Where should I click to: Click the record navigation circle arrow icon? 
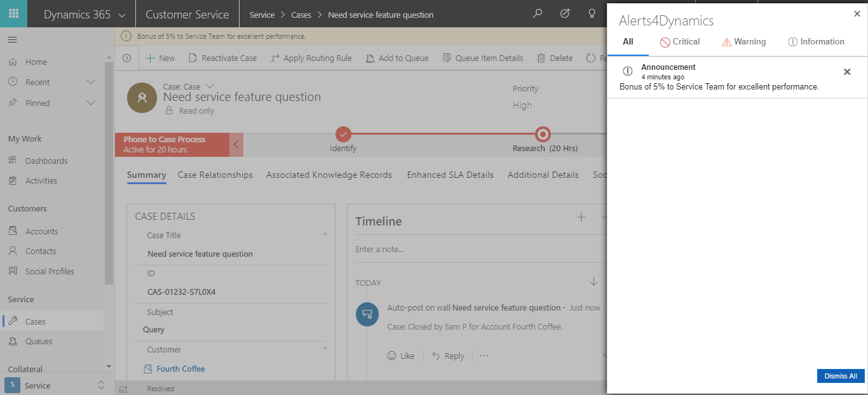126,58
